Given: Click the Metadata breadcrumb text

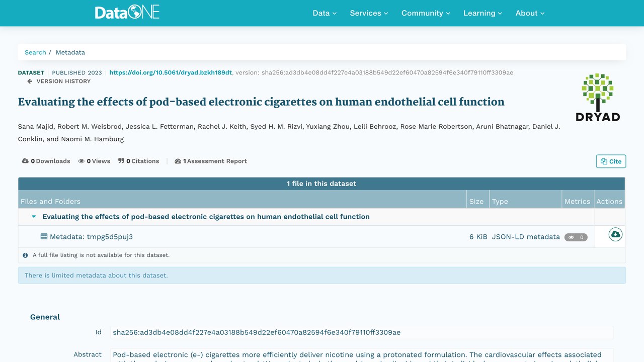Looking at the screenshot, I should pyautogui.click(x=70, y=52).
